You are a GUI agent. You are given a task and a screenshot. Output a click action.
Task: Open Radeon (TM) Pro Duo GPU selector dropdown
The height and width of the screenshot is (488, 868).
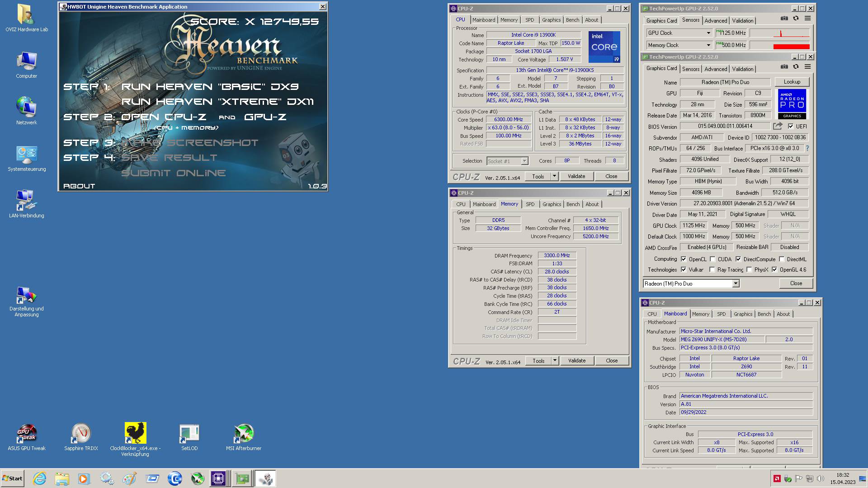pos(736,284)
